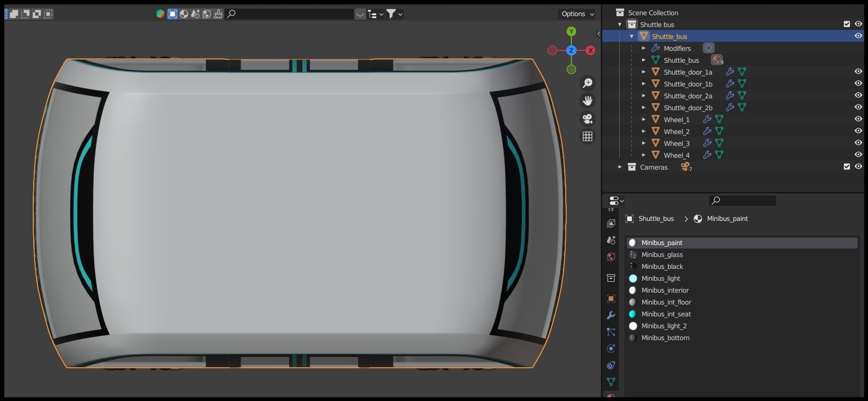Click the Shuttle_bus breadcrumb in properties

point(656,219)
